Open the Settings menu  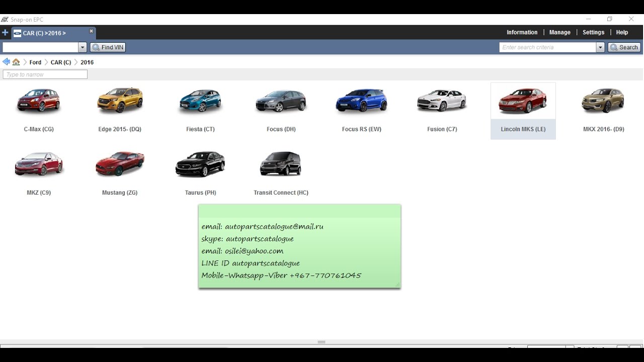pos(593,32)
